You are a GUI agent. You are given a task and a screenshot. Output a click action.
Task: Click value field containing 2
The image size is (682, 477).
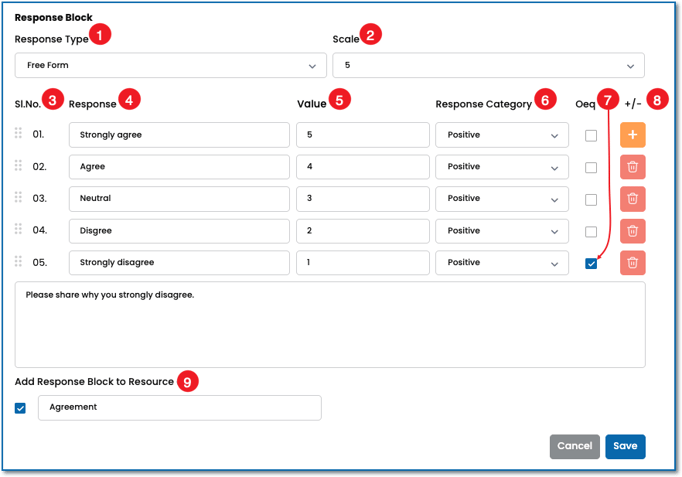coord(363,231)
